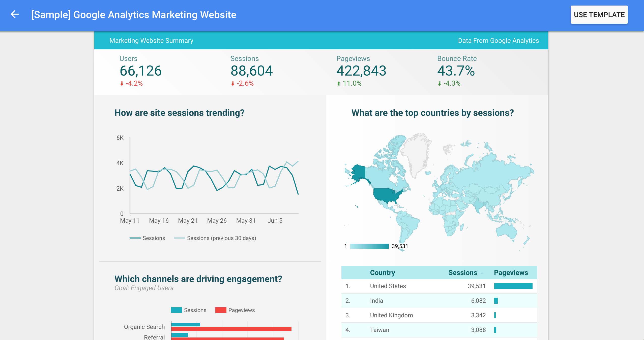Click the red down arrow under Sessions
The image size is (644, 340).
pyautogui.click(x=232, y=83)
